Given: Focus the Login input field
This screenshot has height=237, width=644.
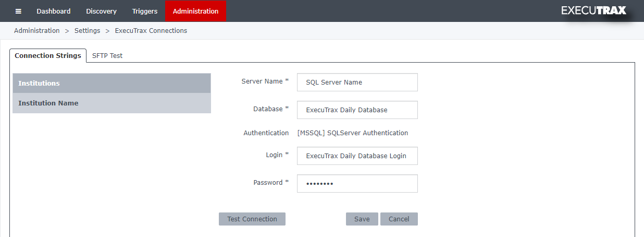Looking at the screenshot, I should pos(357,156).
